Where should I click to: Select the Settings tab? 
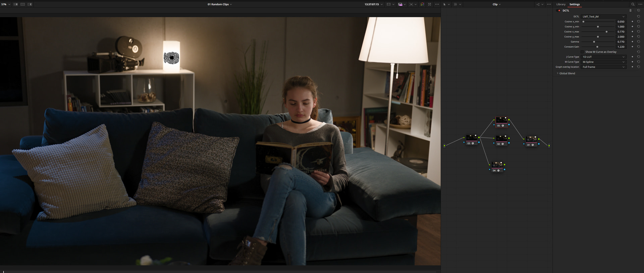(x=574, y=4)
